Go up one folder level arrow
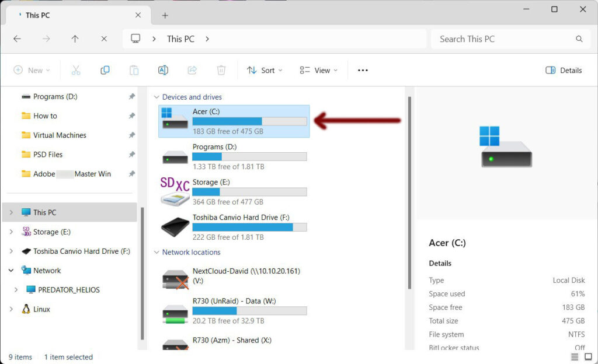 (75, 39)
